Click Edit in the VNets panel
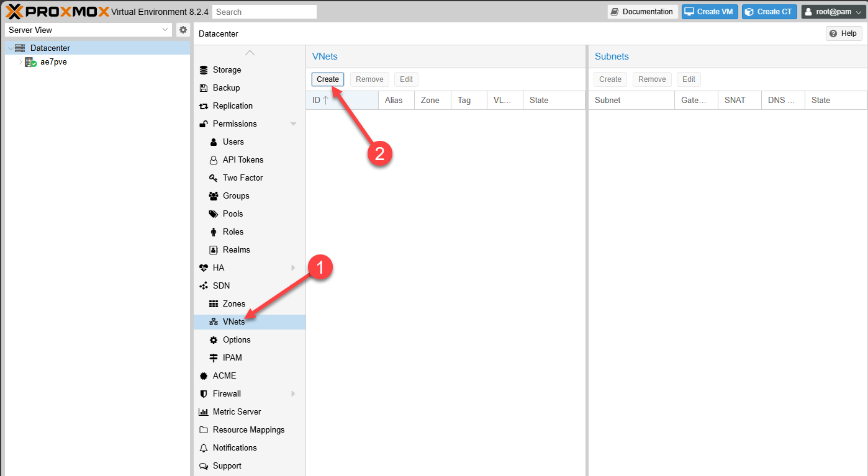Image resolution: width=868 pixels, height=476 pixels. [406, 79]
